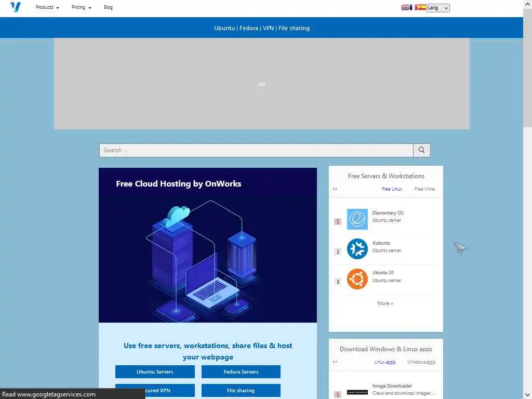The height and width of the screenshot is (399, 532).
Task: Click the Ubuntu link in blue banner
Action: [224, 28]
